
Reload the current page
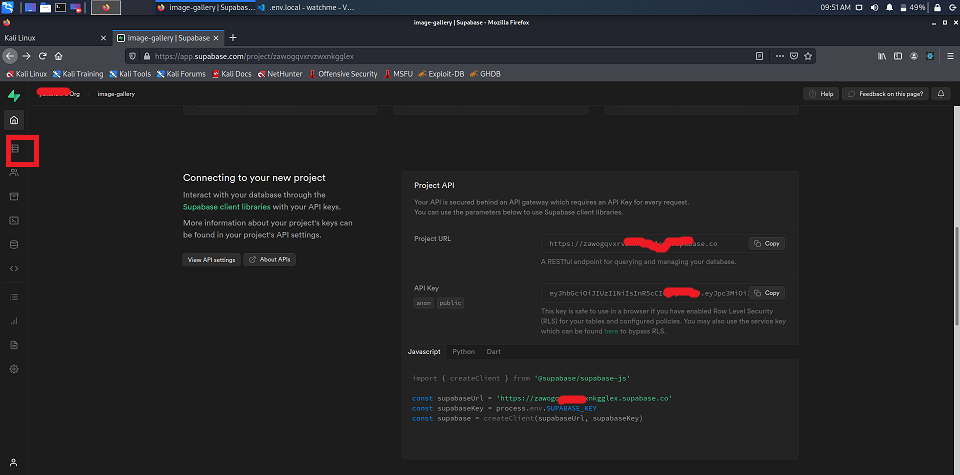pyautogui.click(x=43, y=56)
